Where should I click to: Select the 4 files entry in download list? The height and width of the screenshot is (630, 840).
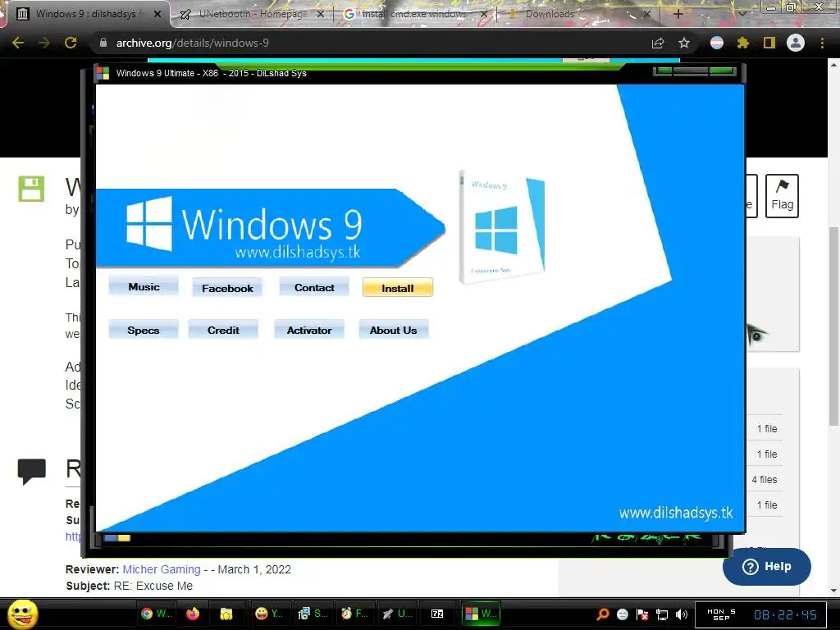pos(764,479)
